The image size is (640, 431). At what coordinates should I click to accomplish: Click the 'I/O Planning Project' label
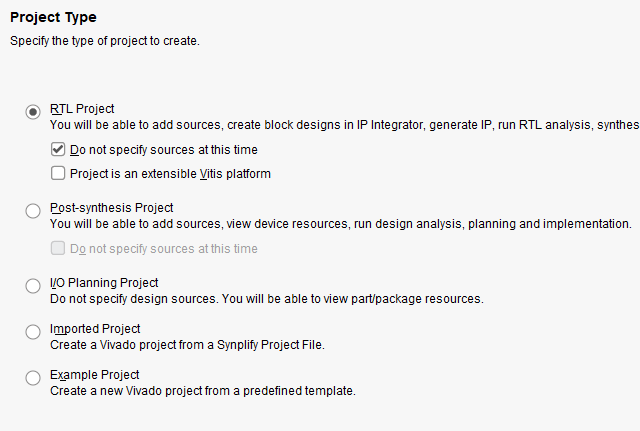click(x=104, y=283)
